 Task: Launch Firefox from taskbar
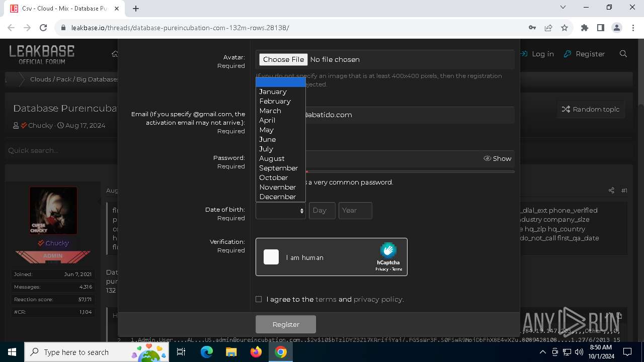click(x=256, y=352)
